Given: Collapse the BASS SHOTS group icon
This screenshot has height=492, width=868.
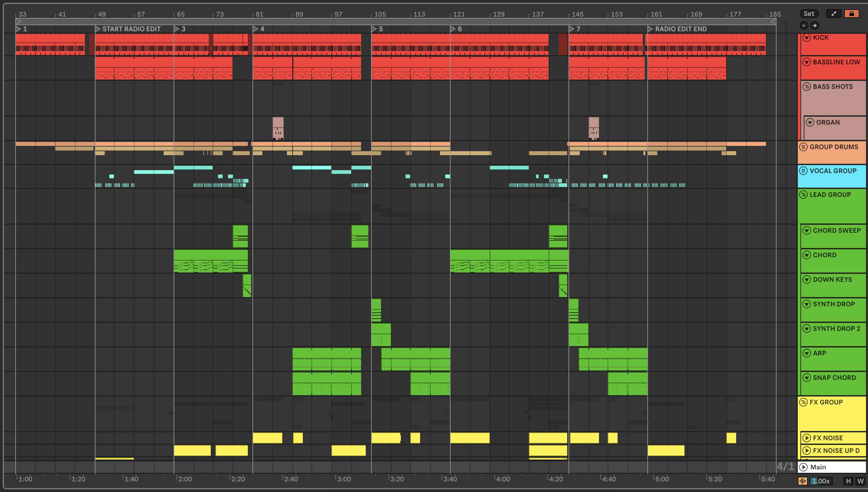Looking at the screenshot, I should pos(807,87).
